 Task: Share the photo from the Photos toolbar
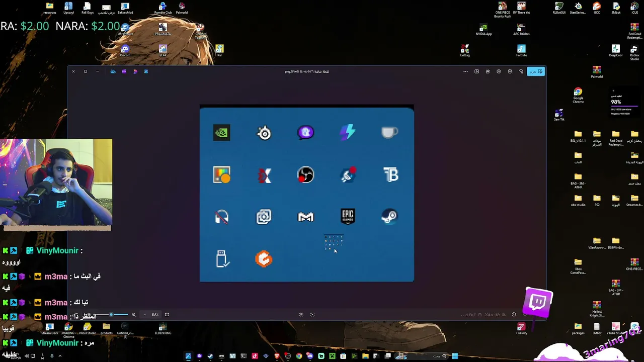tap(488, 71)
